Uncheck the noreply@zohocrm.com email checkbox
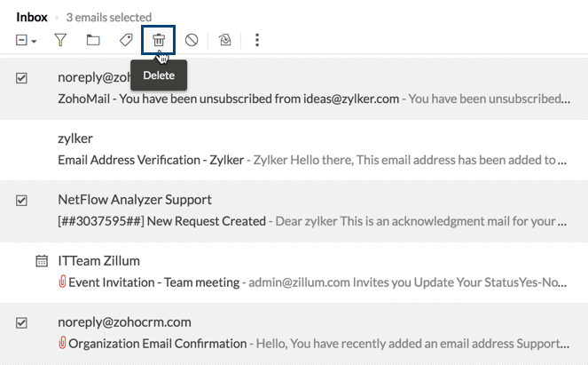The width and height of the screenshot is (588, 365). click(22, 322)
